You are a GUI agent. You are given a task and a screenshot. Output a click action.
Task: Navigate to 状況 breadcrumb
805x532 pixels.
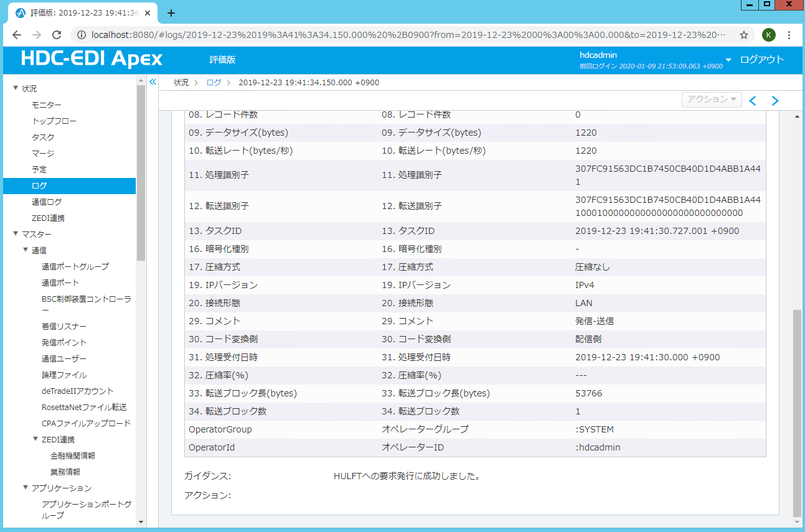point(181,82)
